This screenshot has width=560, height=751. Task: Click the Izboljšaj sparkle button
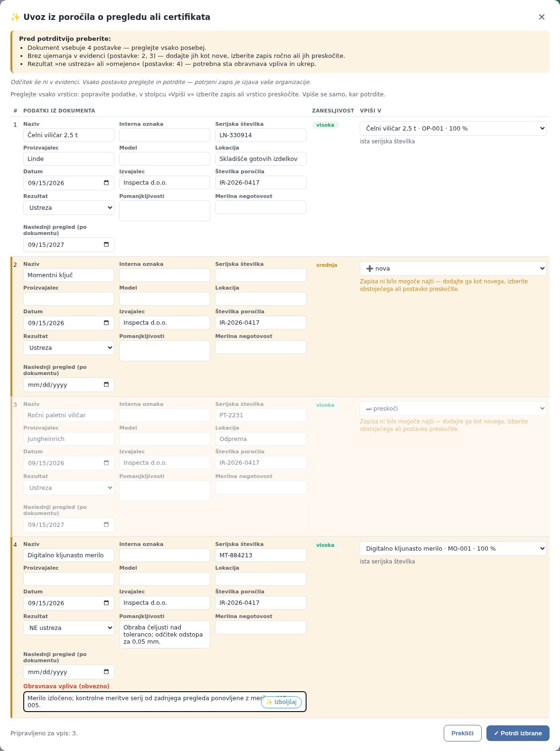coord(281,702)
